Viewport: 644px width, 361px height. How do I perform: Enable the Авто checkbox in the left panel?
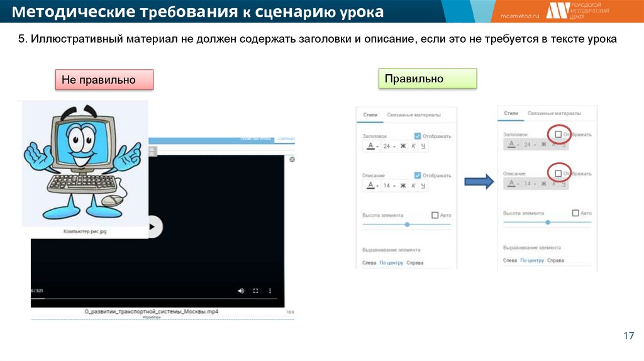pyautogui.click(x=435, y=215)
